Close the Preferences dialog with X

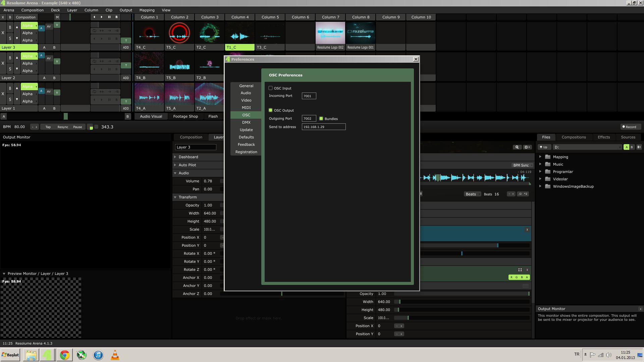pos(416,59)
